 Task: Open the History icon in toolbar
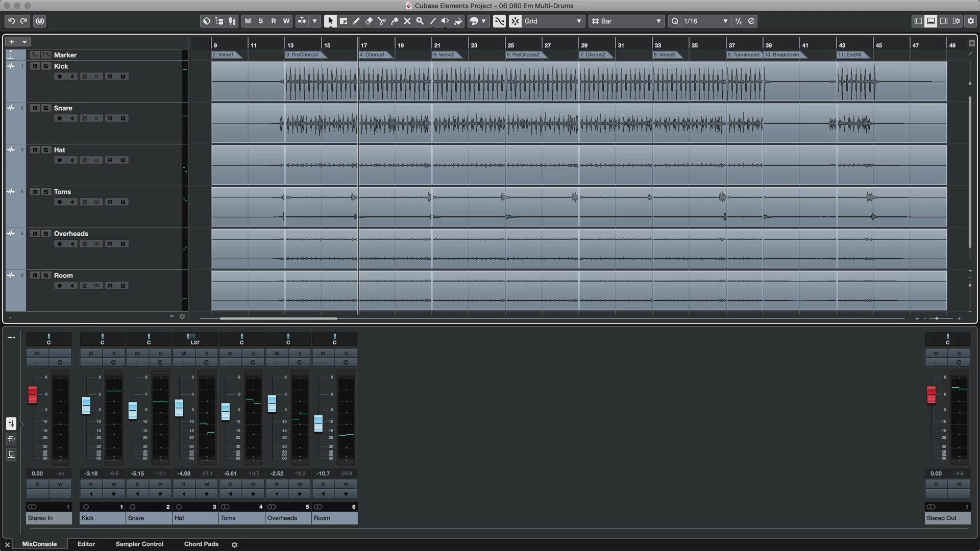tap(40, 21)
